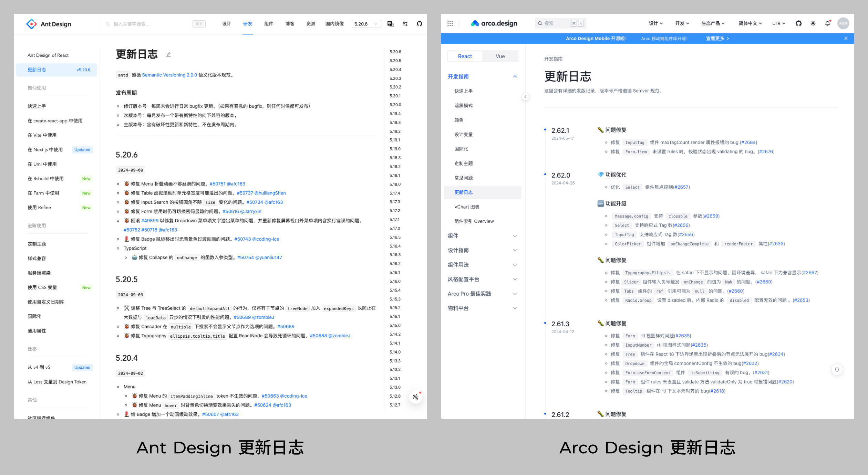
Task: Expand Arco 风格配置平台 sidebar section
Action: [482, 279]
